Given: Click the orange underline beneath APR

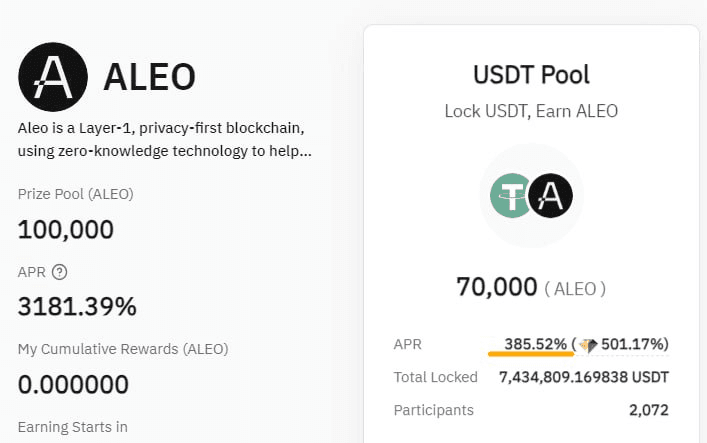Looking at the screenshot, I should (531, 354).
